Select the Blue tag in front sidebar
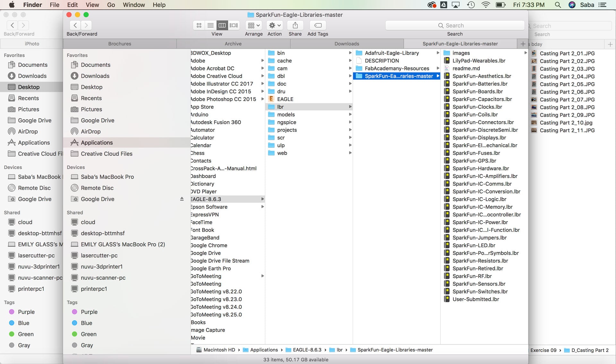 pos(86,323)
